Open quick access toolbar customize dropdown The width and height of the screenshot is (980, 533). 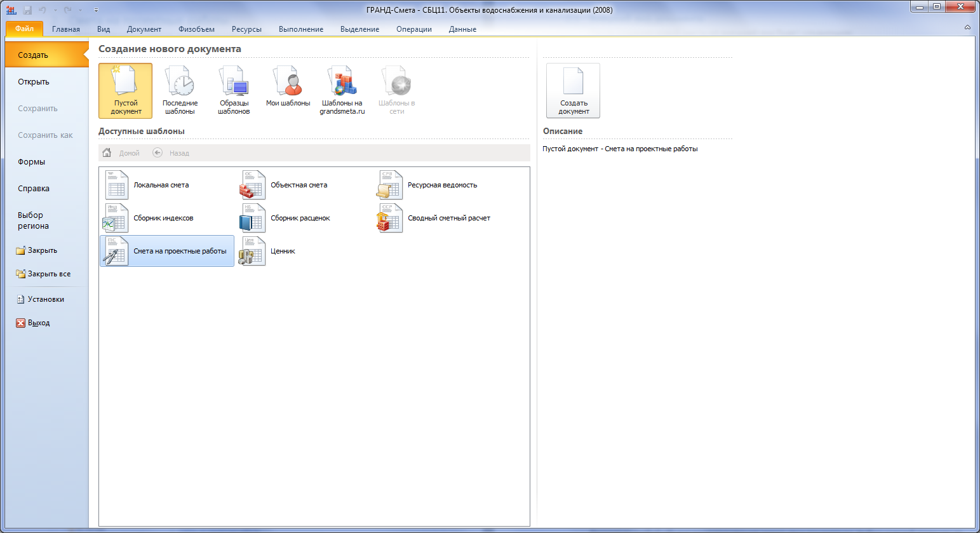[x=96, y=10]
